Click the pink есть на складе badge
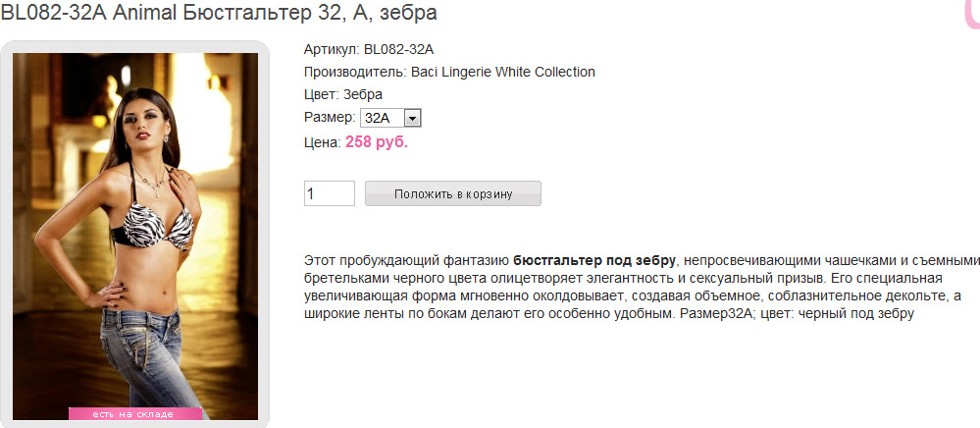This screenshot has height=428, width=980. pos(135,413)
